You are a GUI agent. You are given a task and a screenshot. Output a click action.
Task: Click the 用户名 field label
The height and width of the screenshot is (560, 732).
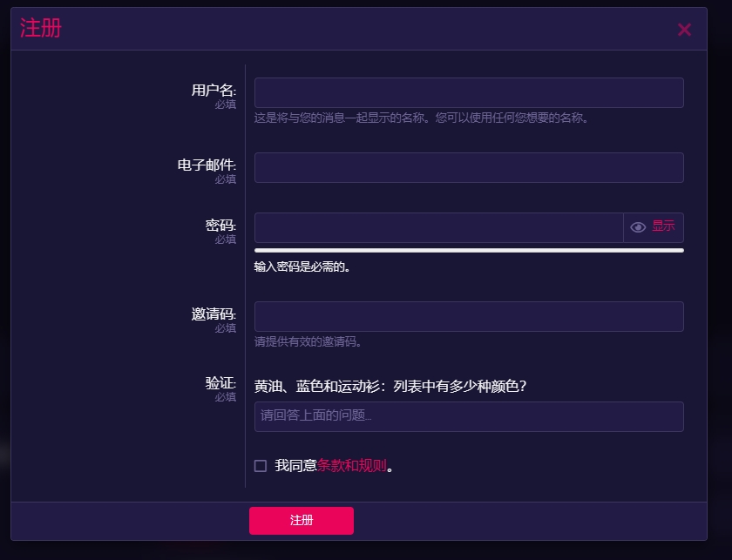click(213, 90)
